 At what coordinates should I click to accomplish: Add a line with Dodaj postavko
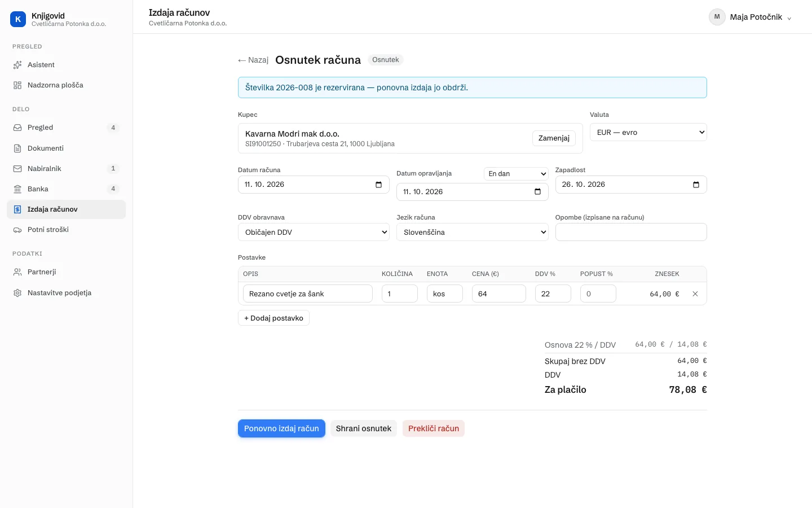(x=273, y=318)
